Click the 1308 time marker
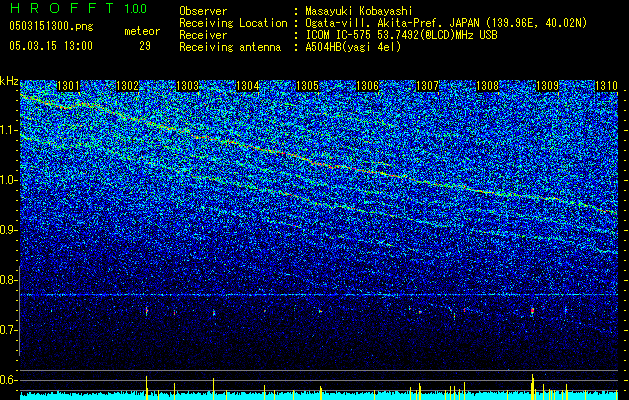Viewport: 629px width, 400px height. click(x=487, y=86)
